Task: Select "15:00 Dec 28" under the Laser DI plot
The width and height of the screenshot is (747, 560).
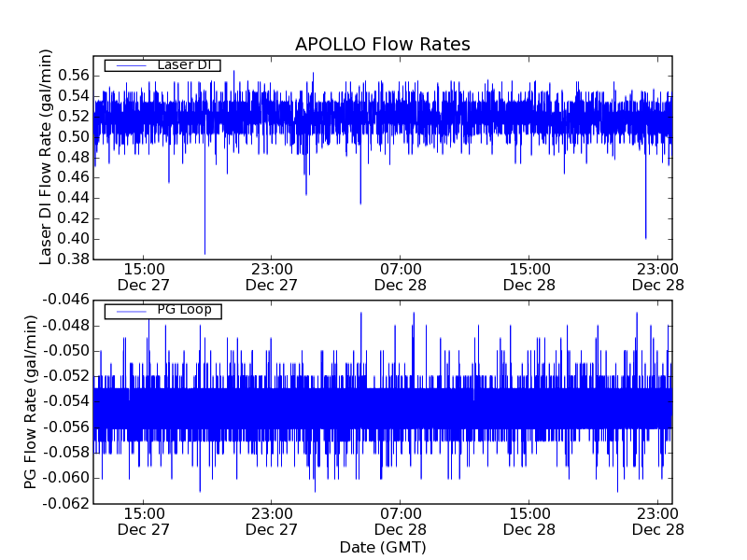Action: 529,277
